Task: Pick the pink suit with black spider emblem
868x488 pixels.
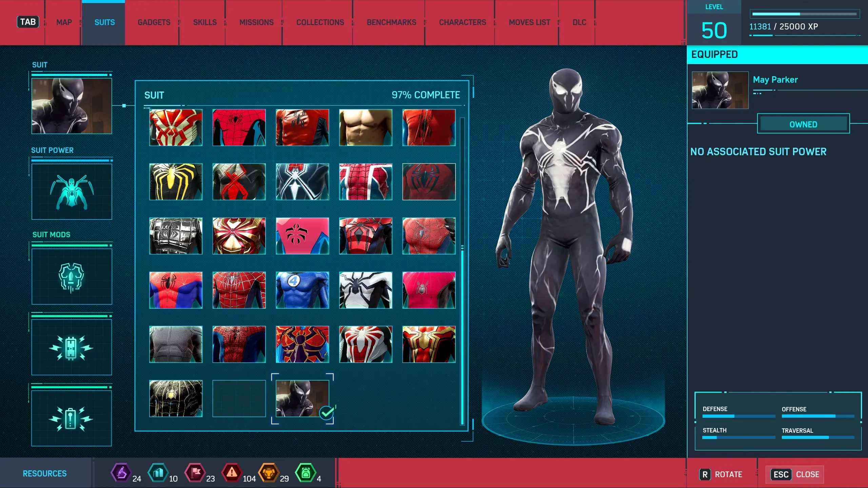Action: (302, 236)
